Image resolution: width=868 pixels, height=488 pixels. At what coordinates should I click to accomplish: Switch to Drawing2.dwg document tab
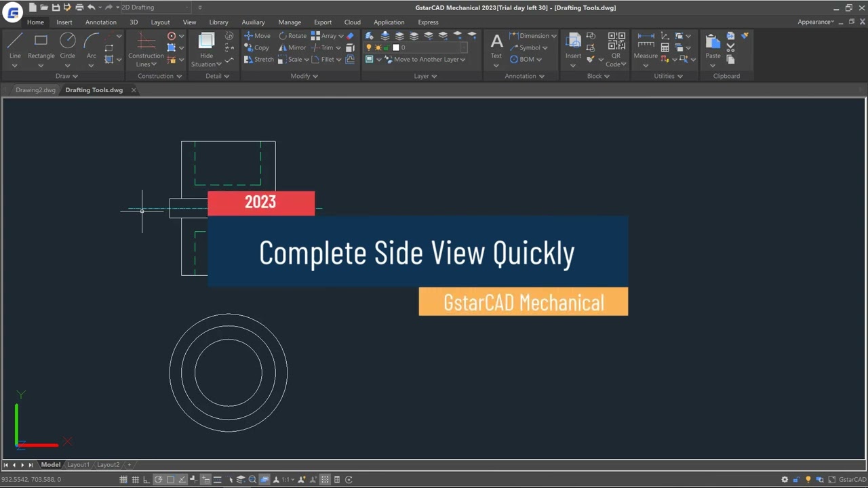pos(35,89)
